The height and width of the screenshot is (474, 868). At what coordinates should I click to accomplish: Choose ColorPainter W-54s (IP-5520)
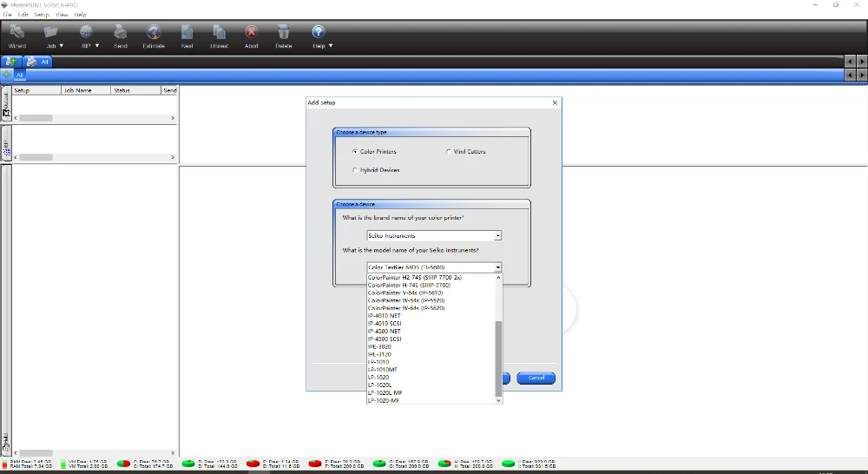tap(431, 300)
